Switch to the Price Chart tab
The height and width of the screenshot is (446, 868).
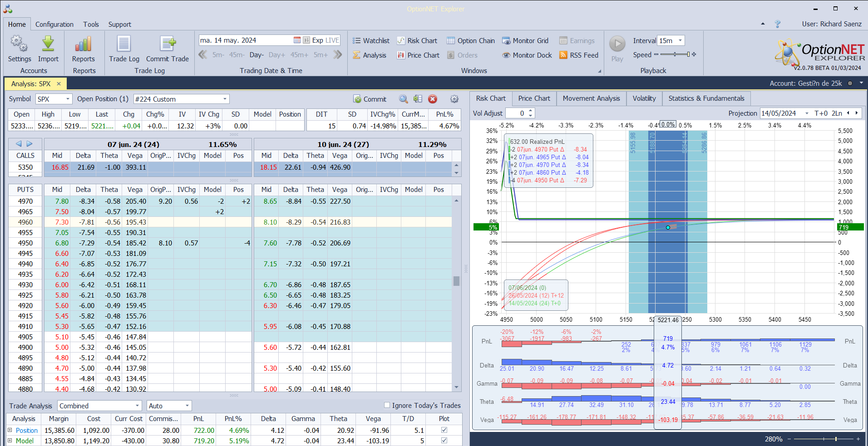point(534,98)
